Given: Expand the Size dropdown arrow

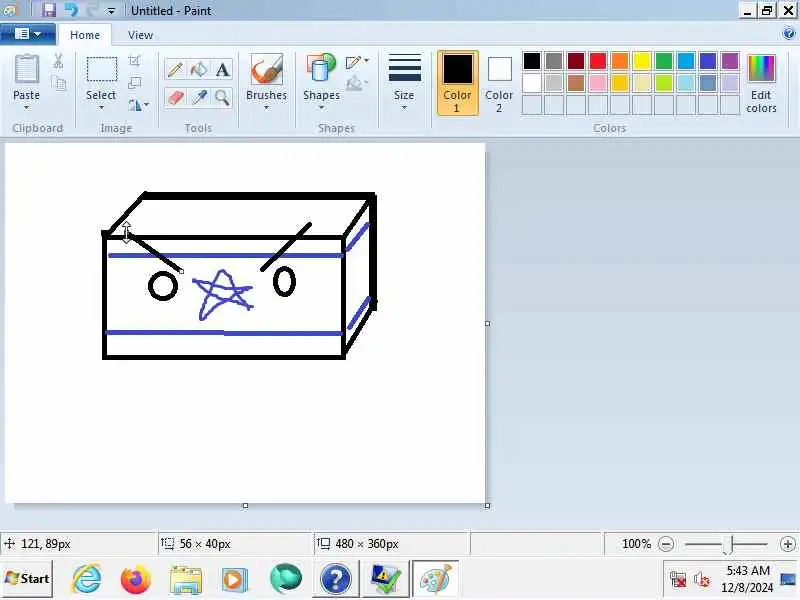Looking at the screenshot, I should (404, 108).
